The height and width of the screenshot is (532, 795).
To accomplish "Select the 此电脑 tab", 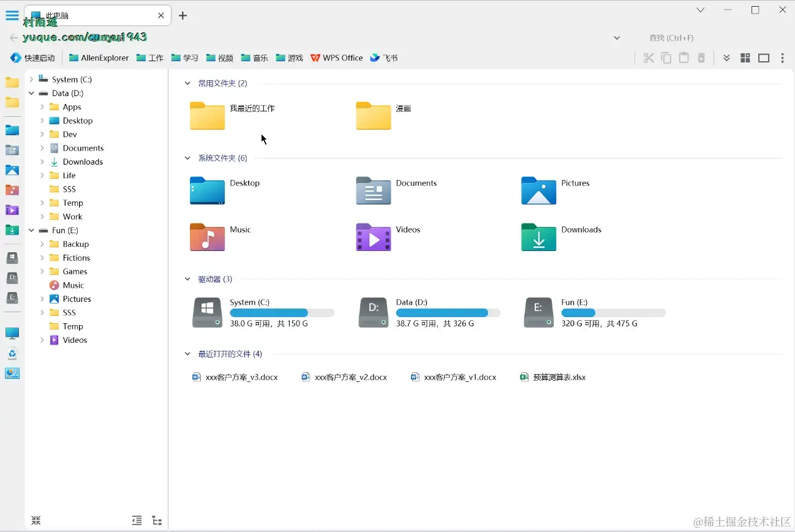I will (98, 15).
